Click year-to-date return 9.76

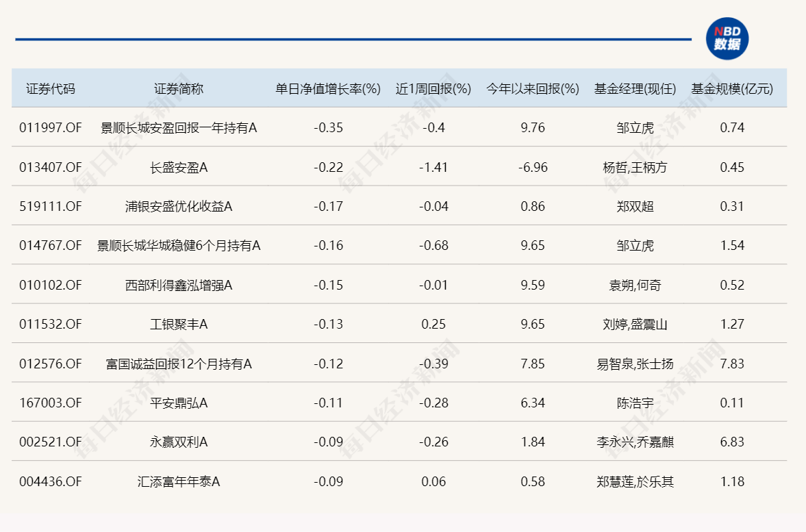coord(533,127)
